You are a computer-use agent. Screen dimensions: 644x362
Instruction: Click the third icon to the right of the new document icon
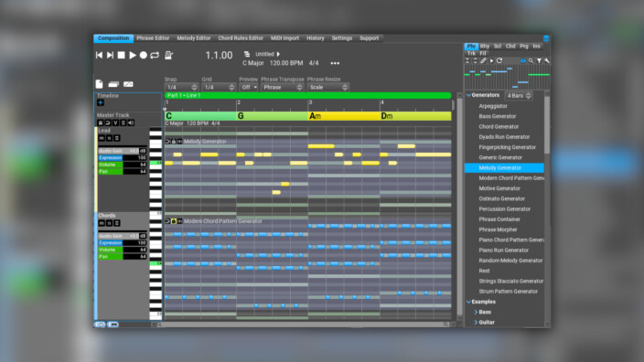128,84
